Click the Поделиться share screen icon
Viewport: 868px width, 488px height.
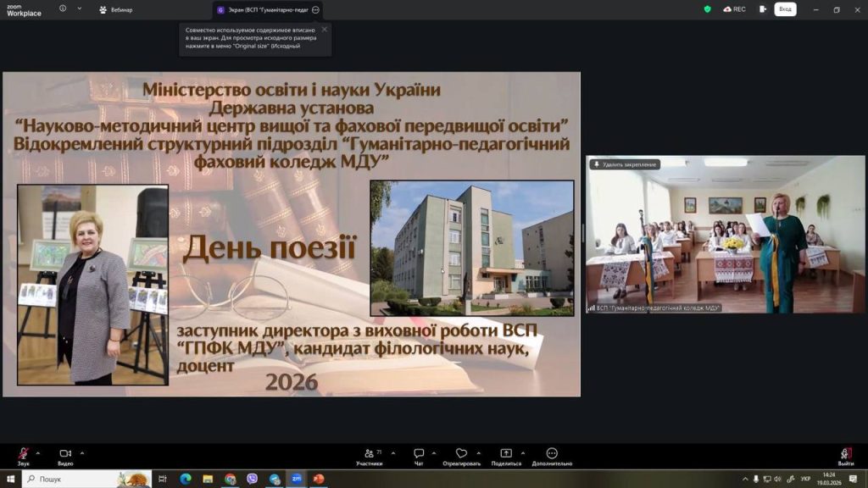click(506, 454)
